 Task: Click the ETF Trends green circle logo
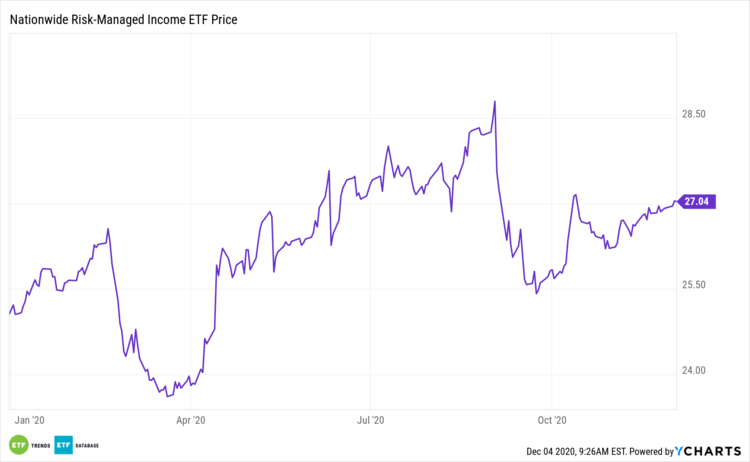[x=18, y=444]
